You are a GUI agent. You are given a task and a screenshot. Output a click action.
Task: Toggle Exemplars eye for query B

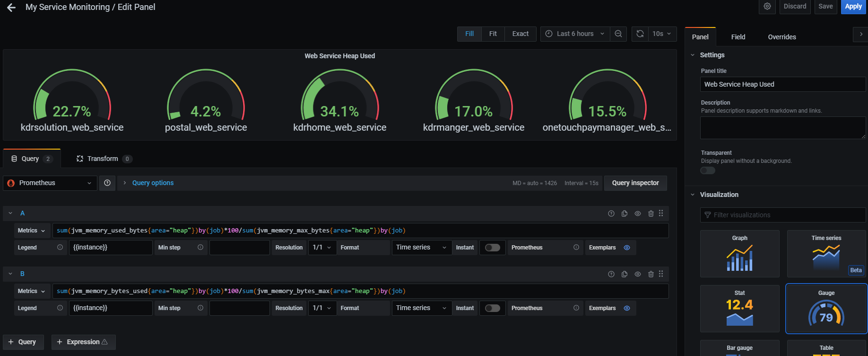coord(627,308)
